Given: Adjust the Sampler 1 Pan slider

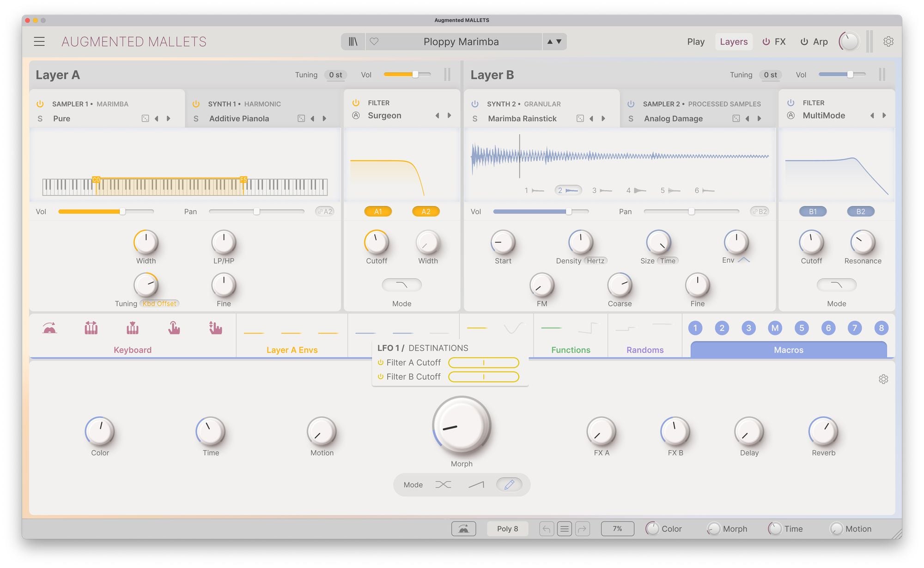Looking at the screenshot, I should (256, 211).
